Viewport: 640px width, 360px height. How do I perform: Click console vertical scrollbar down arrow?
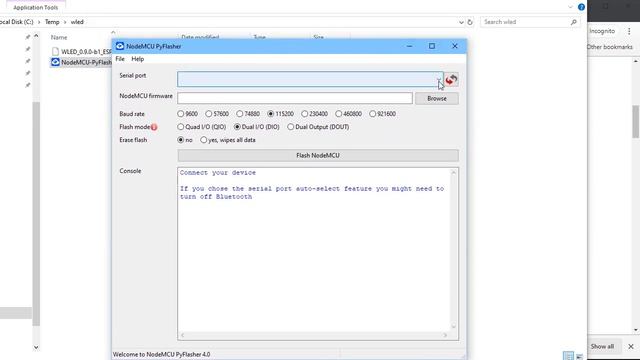pos(453,326)
